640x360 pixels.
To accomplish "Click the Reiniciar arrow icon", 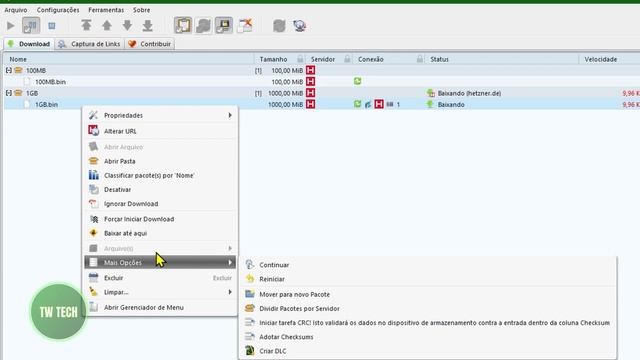I will 250,279.
